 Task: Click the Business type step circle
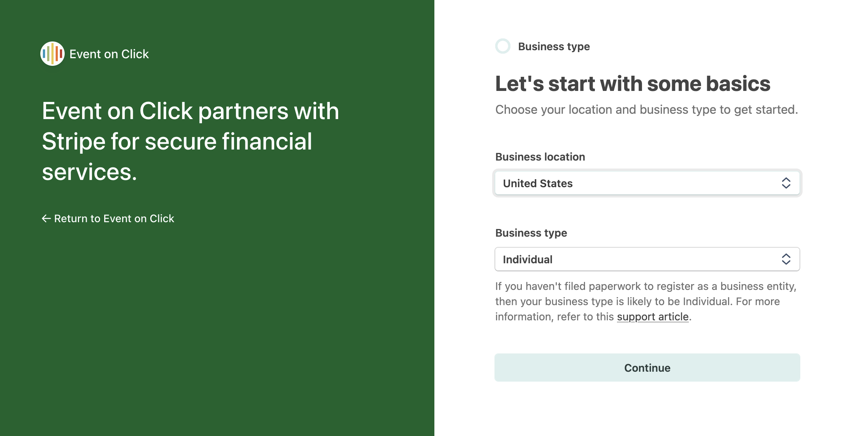click(503, 46)
